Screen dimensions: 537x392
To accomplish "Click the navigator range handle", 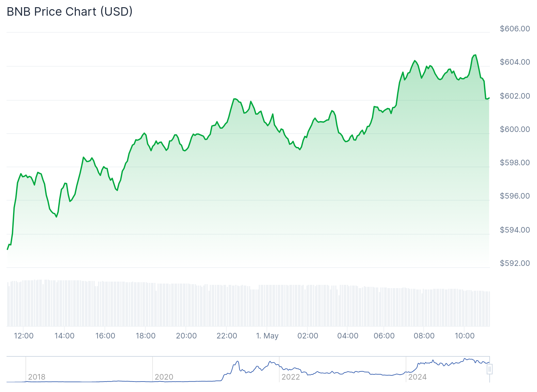I will [x=489, y=369].
